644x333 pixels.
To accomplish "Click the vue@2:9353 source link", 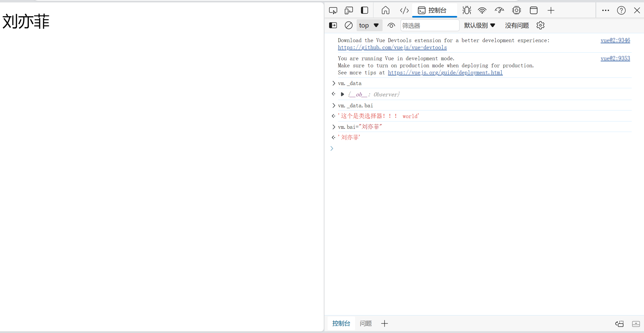I will click(615, 58).
